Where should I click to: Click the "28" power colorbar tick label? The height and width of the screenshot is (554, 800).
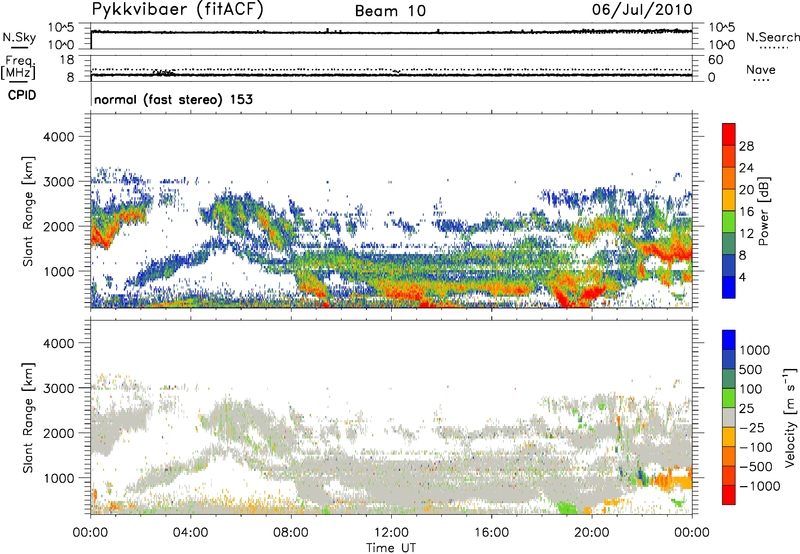click(x=746, y=146)
